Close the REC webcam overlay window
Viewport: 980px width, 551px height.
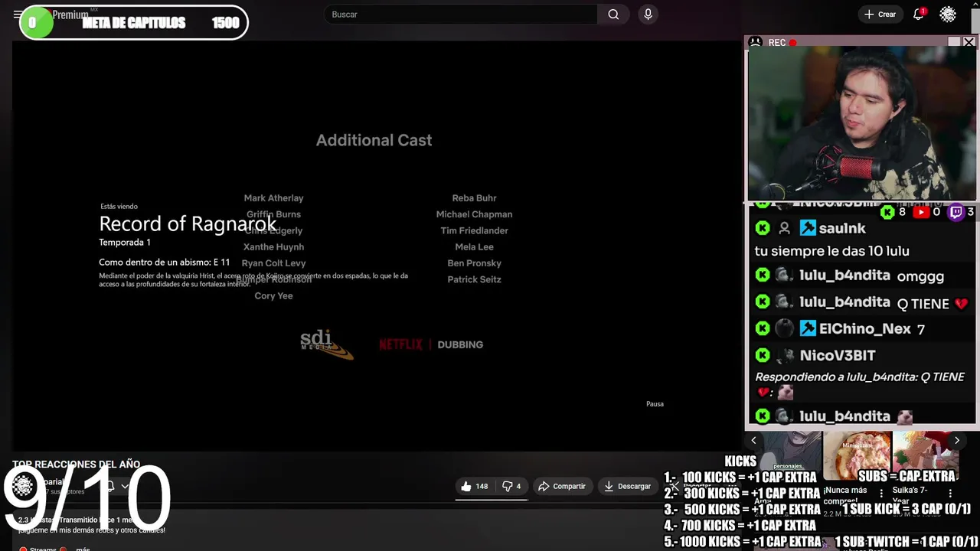(969, 42)
